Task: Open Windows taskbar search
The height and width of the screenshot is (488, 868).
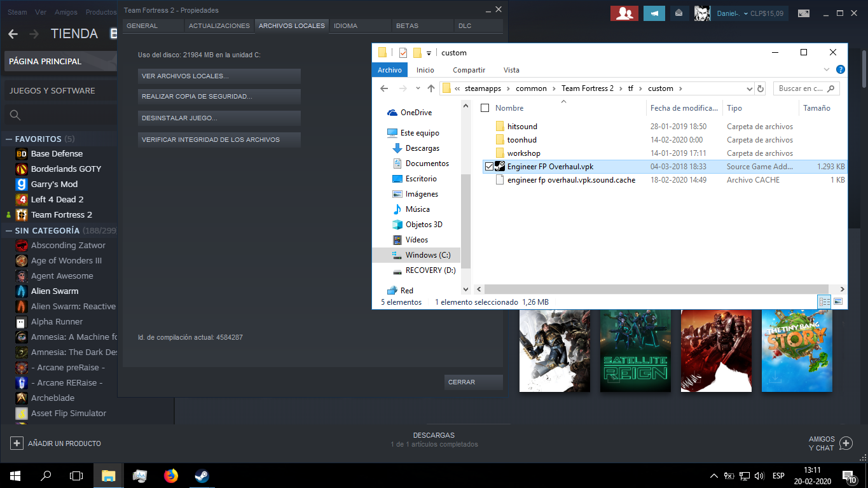Action: pos(46,475)
